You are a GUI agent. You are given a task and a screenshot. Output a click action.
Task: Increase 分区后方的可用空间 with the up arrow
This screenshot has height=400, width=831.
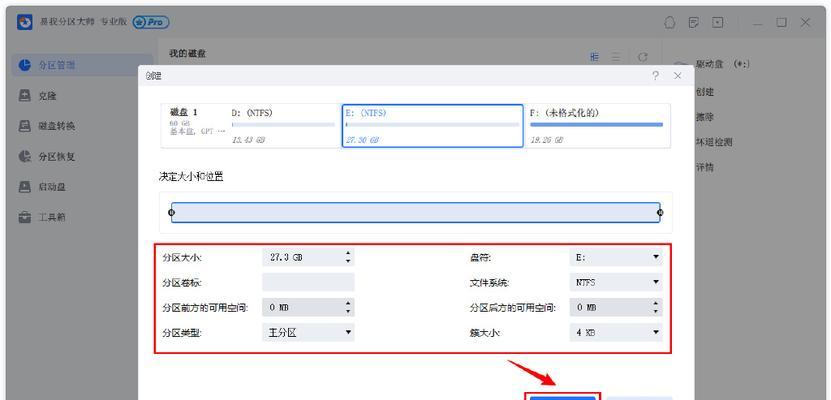pyautogui.click(x=656, y=304)
